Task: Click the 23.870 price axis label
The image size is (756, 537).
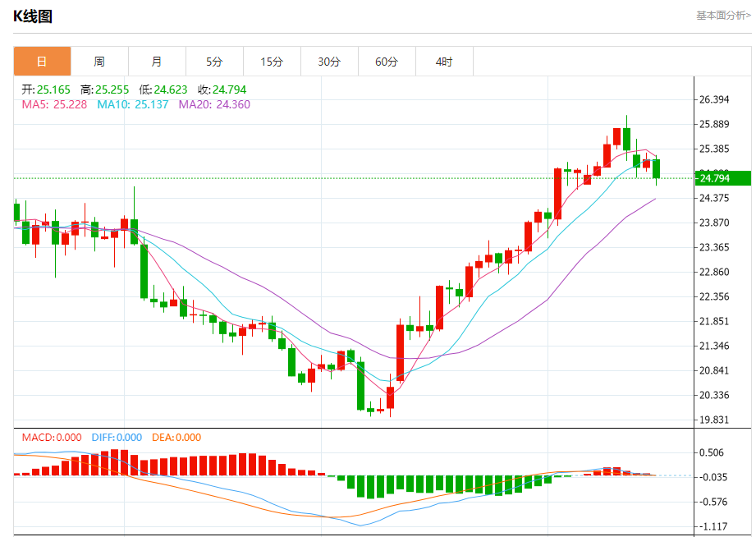Action: (x=714, y=223)
